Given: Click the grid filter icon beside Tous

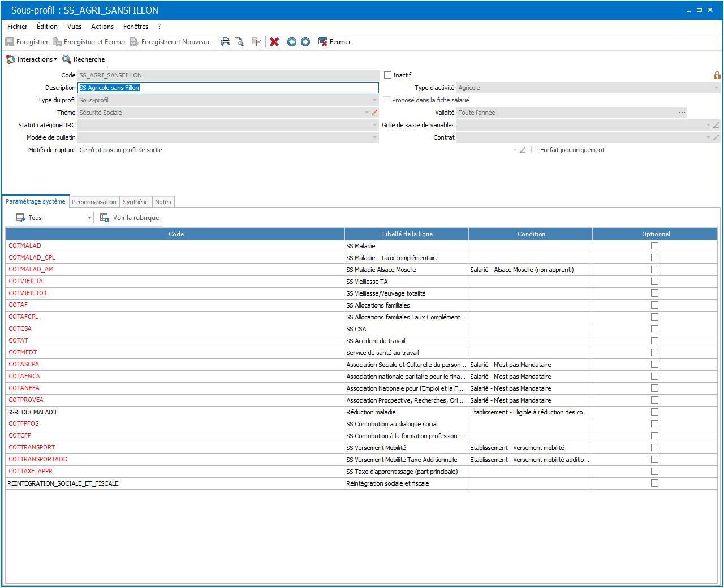Looking at the screenshot, I should coord(21,218).
